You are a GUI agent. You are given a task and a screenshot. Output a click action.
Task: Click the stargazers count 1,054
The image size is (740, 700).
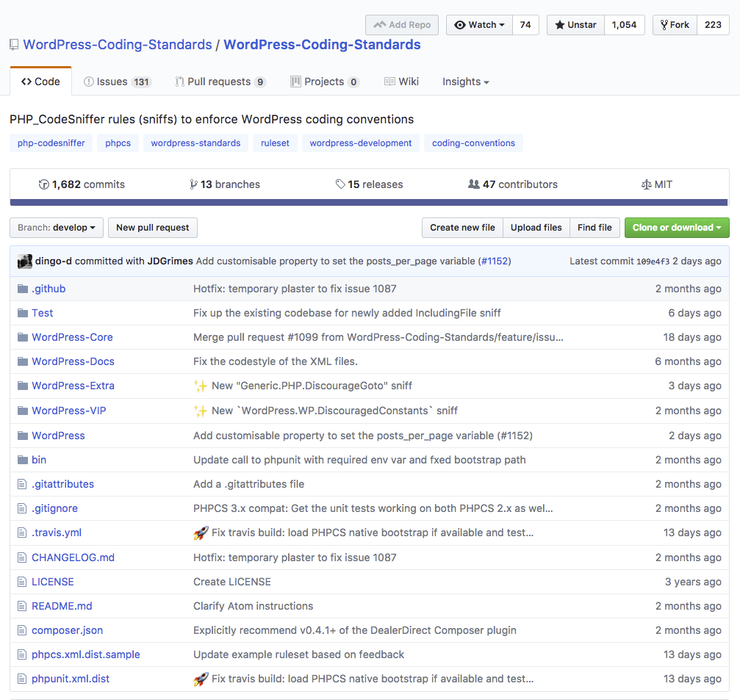click(624, 25)
